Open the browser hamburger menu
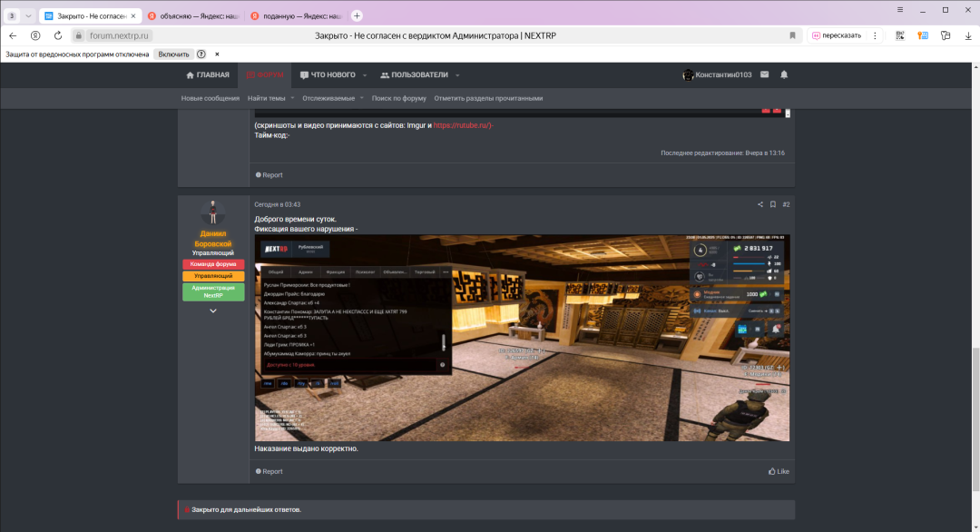This screenshot has width=980, height=532. pos(900,10)
